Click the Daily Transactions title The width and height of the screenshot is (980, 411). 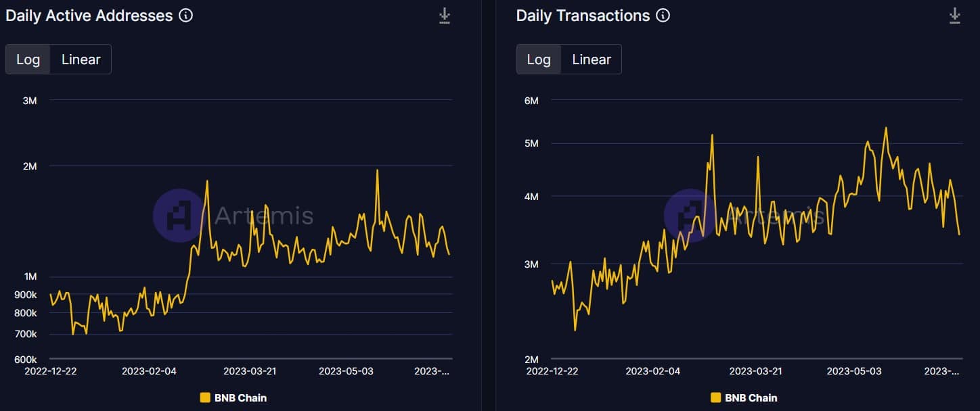coord(583,16)
